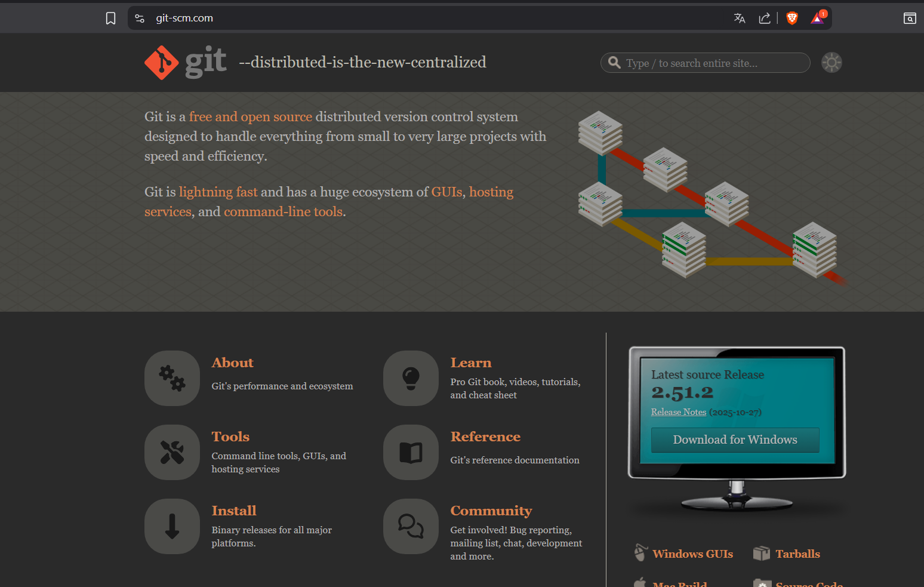Open the Brave Shields lion icon
The image size is (924, 587).
pyautogui.click(x=792, y=19)
